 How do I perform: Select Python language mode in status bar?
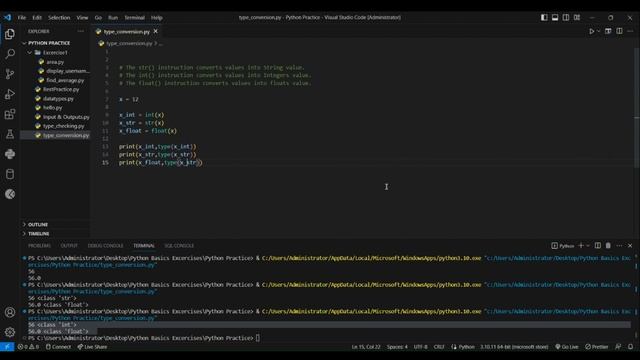(x=467, y=347)
